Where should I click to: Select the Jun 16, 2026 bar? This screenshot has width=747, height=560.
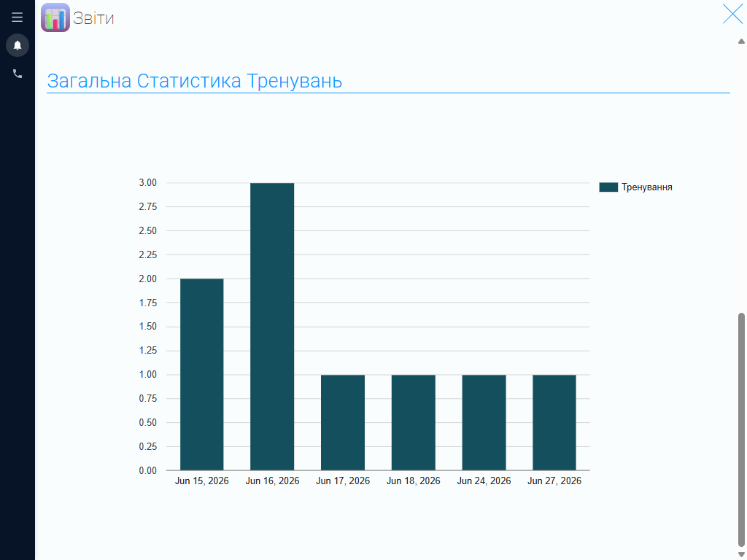272,327
